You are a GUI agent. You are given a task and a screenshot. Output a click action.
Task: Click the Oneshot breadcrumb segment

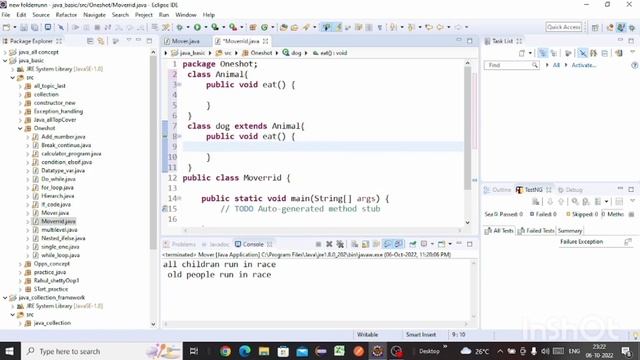pyautogui.click(x=257, y=53)
